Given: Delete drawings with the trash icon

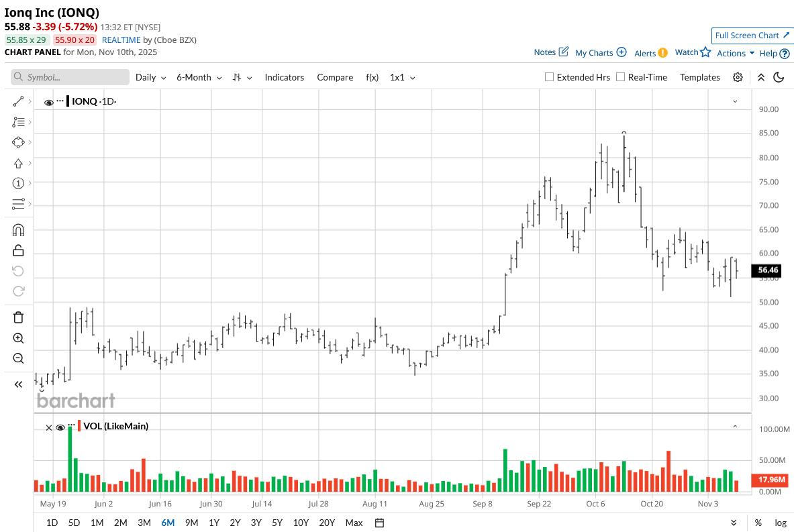Looking at the screenshot, I should (18, 317).
